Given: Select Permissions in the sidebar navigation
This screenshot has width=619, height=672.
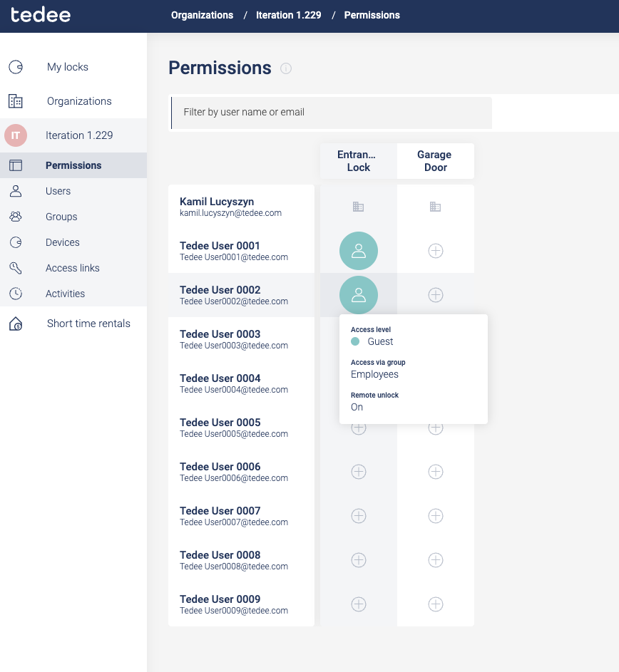Looking at the screenshot, I should (x=73, y=165).
